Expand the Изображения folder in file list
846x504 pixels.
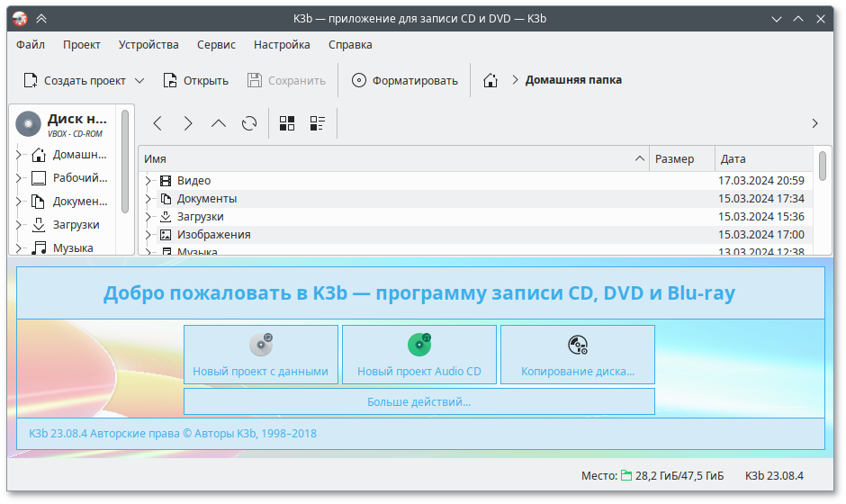[148, 235]
